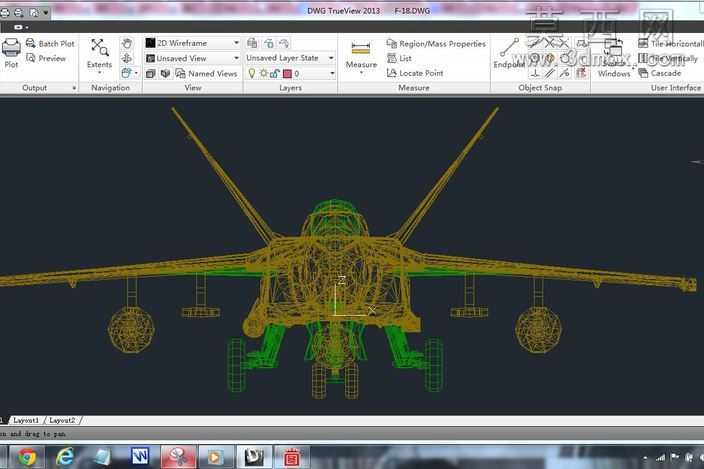Click Tile Vertically
Viewport: 704px width, 469px height.
(669, 58)
